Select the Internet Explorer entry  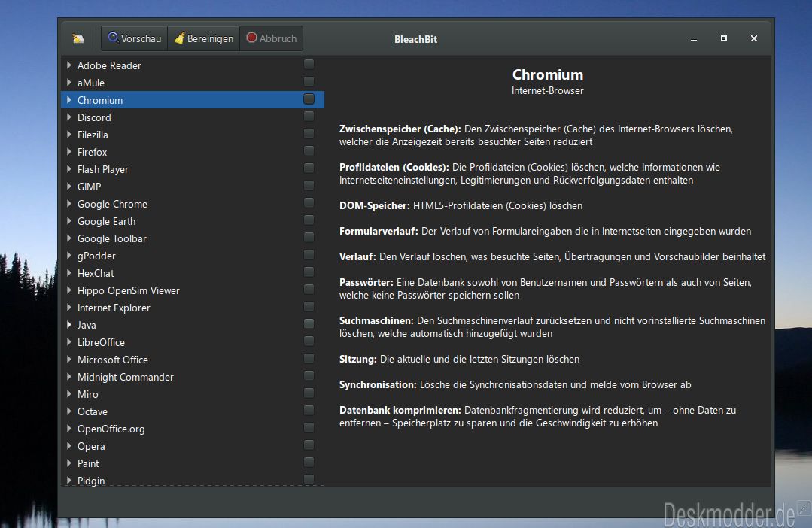click(x=193, y=308)
